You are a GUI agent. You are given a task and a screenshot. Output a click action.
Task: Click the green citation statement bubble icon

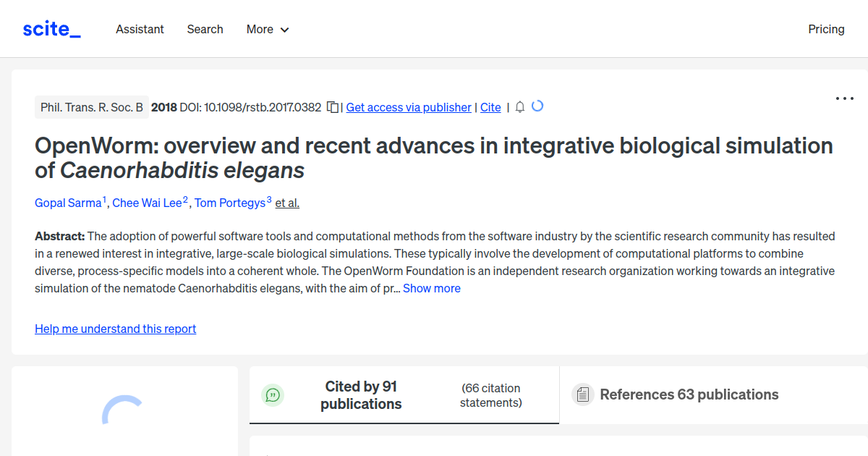(273, 395)
